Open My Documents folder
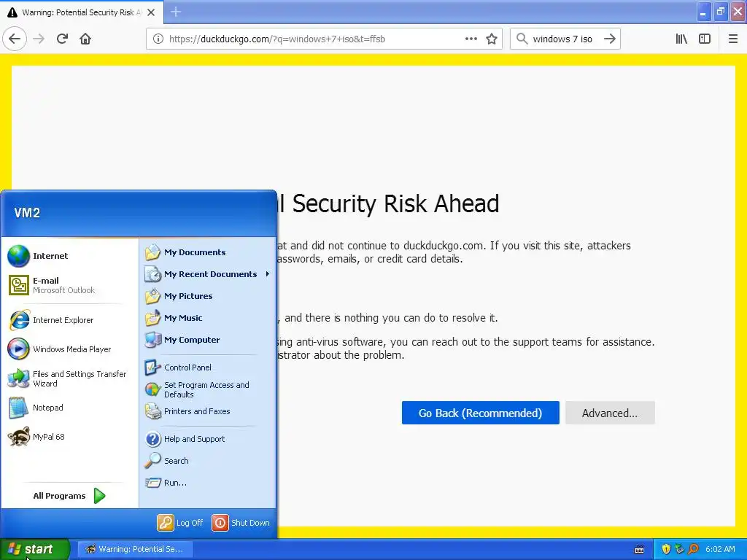 tap(208, 252)
